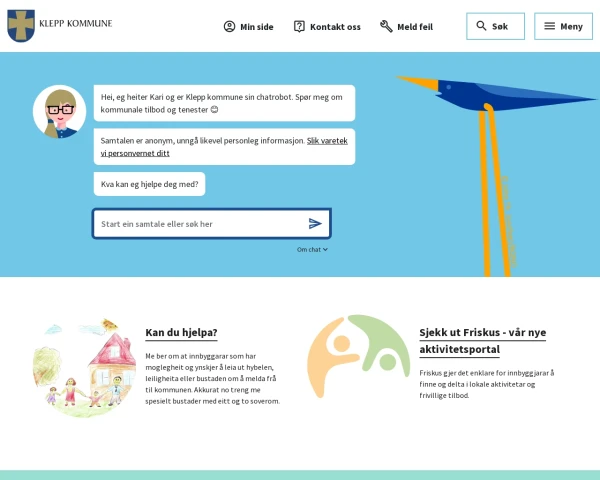Click the Kontakt oss question mark icon
The height and width of the screenshot is (480, 600).
point(299,26)
